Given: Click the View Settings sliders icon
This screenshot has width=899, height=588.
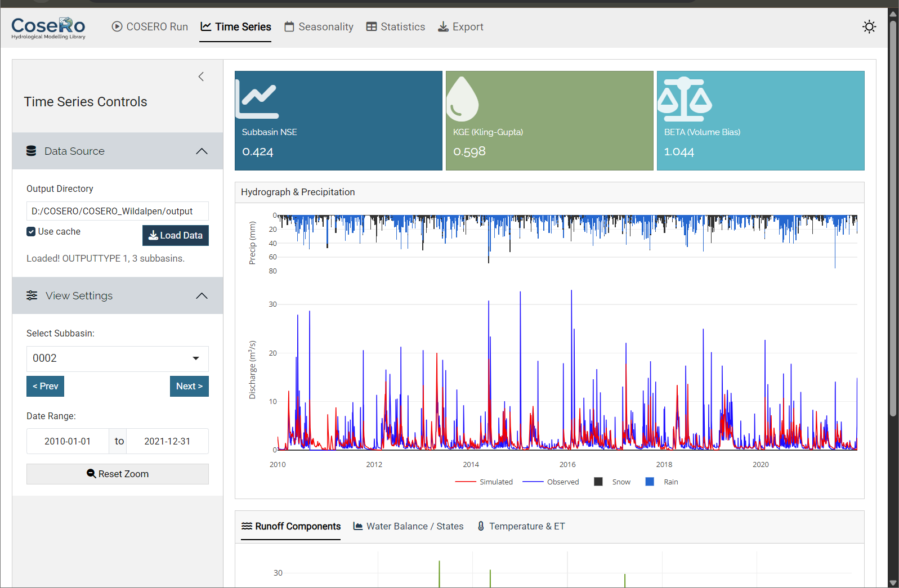Looking at the screenshot, I should 32,296.
